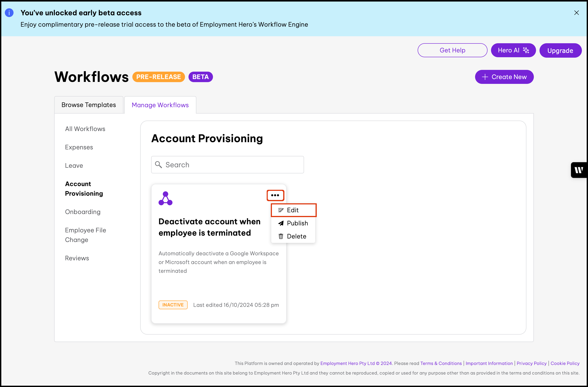Open Employee File Change category
Viewport: 588px width, 387px height.
tap(85, 235)
